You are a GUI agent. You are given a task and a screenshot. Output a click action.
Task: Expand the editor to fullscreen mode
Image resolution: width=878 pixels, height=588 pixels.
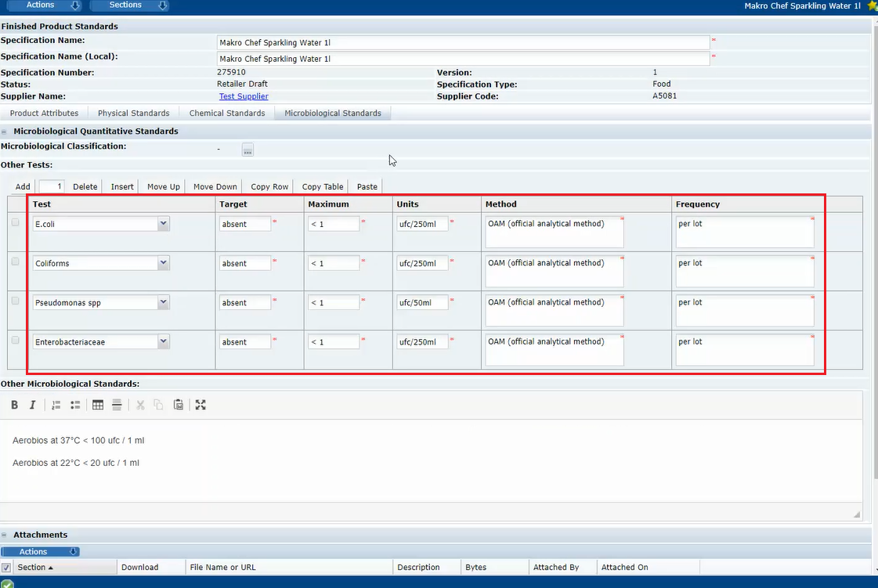(201, 405)
